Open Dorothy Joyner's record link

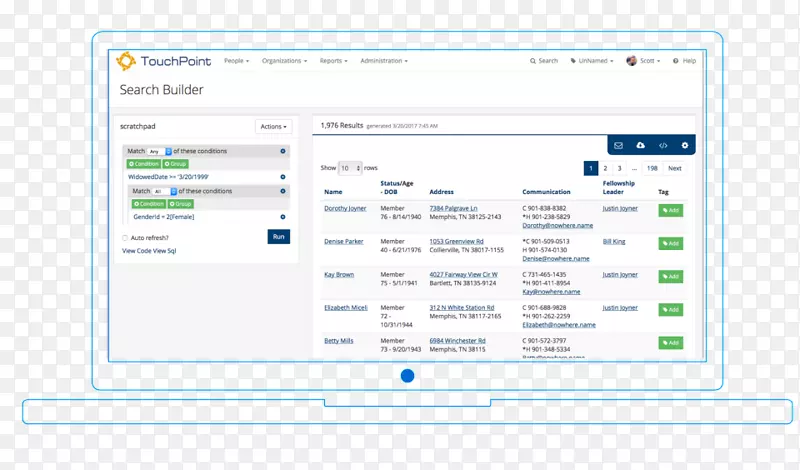(x=345, y=209)
